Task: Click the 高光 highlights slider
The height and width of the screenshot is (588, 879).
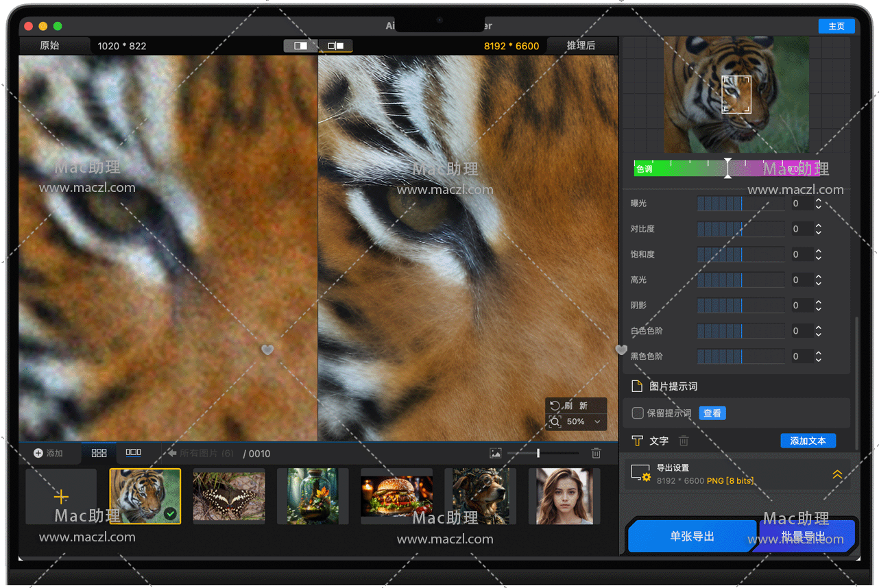Action: [740, 280]
